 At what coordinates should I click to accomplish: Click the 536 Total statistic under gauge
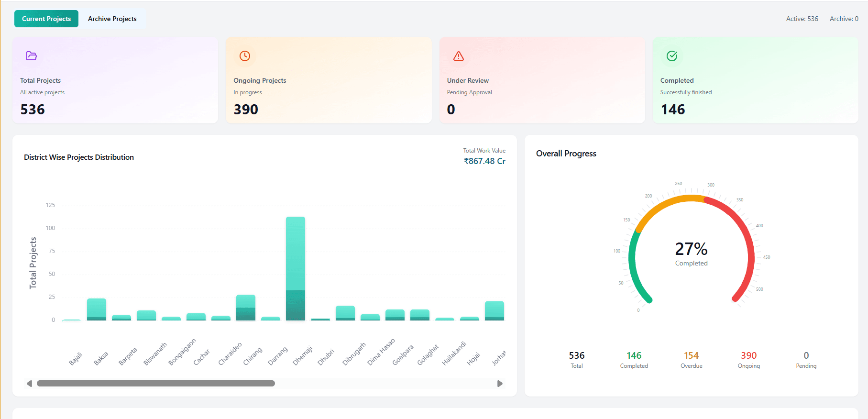pyautogui.click(x=577, y=360)
